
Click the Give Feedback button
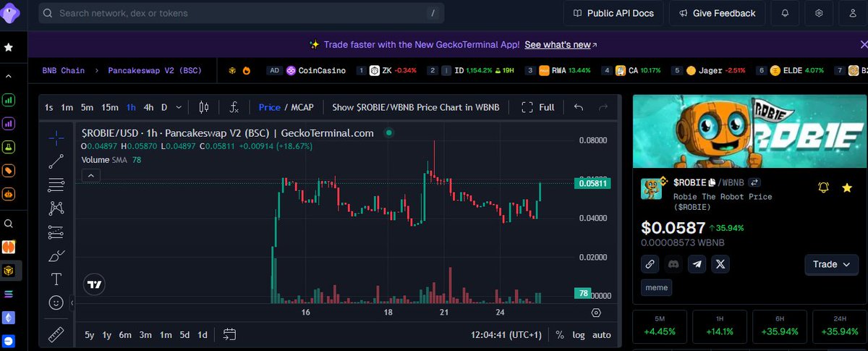pyautogui.click(x=717, y=13)
